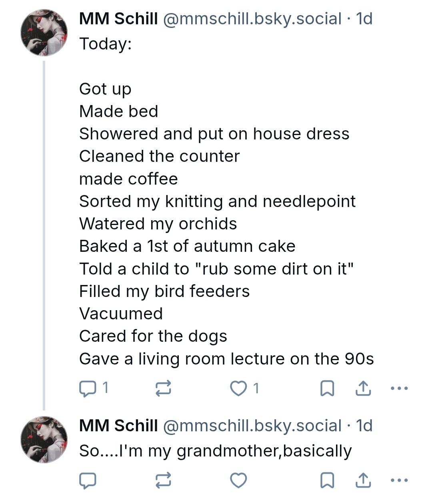
Task: Open more options on the grandmother post
Action: coord(399,480)
